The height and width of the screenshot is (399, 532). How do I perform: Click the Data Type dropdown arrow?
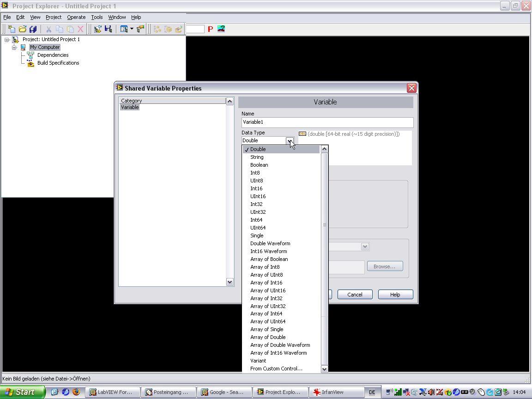click(290, 140)
